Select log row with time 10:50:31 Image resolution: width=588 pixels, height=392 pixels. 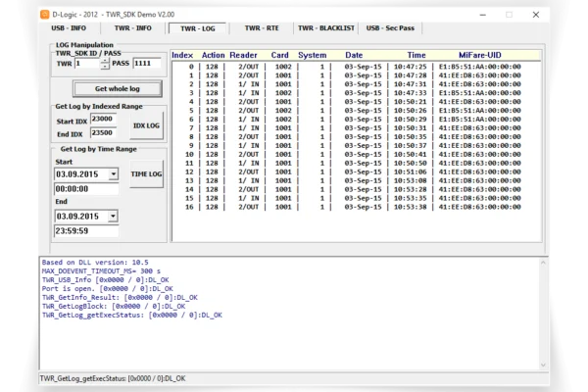(x=355, y=128)
